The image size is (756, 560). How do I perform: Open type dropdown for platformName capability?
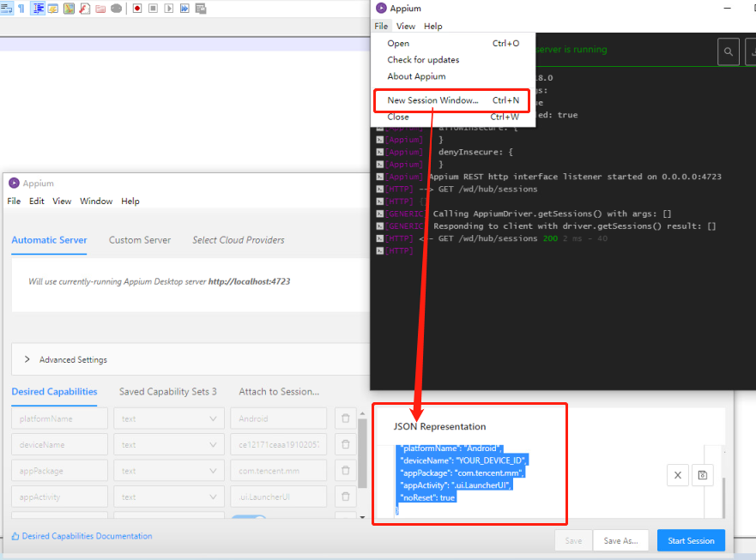(169, 418)
